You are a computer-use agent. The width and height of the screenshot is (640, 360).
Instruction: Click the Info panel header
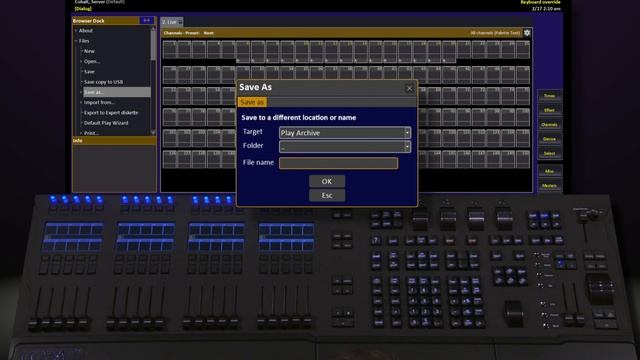pyautogui.click(x=114, y=140)
